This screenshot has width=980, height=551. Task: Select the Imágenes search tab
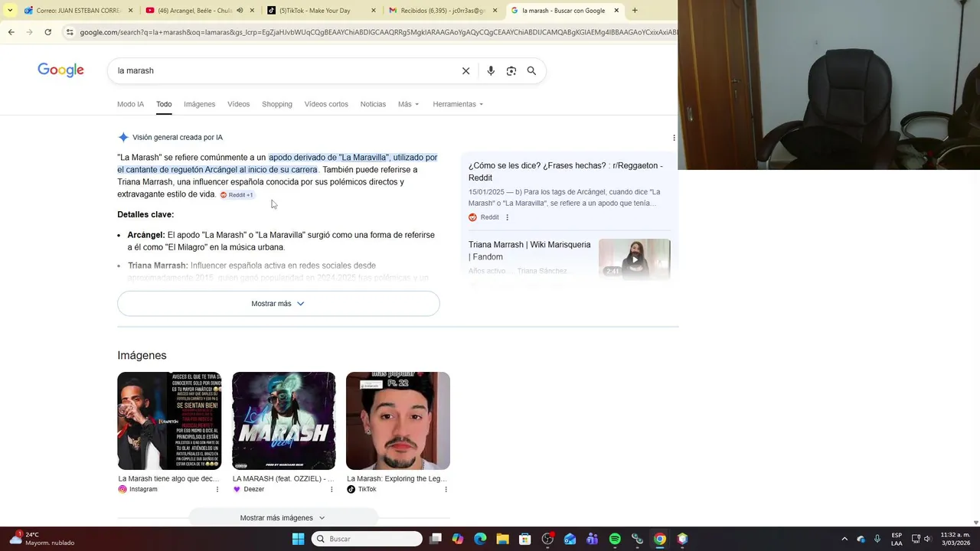click(x=199, y=104)
